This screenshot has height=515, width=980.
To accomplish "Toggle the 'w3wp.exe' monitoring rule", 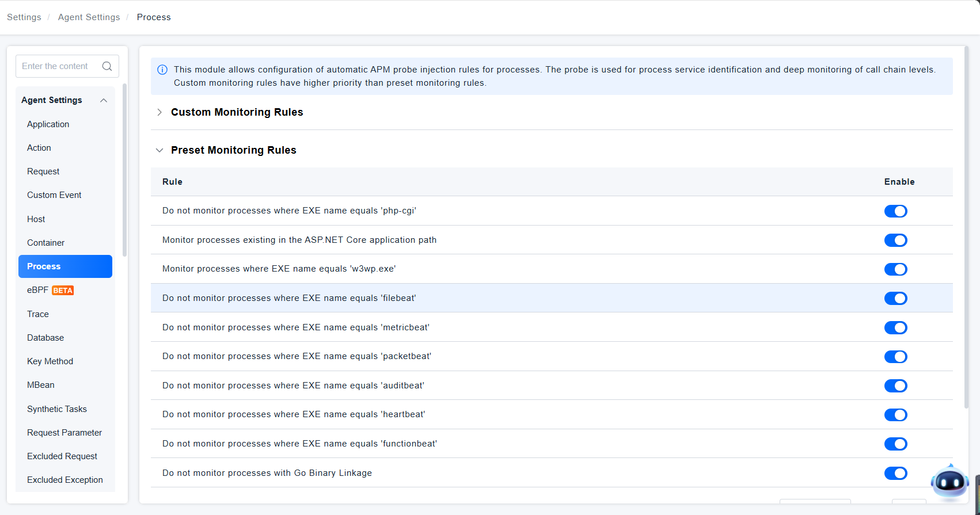I will click(x=895, y=269).
